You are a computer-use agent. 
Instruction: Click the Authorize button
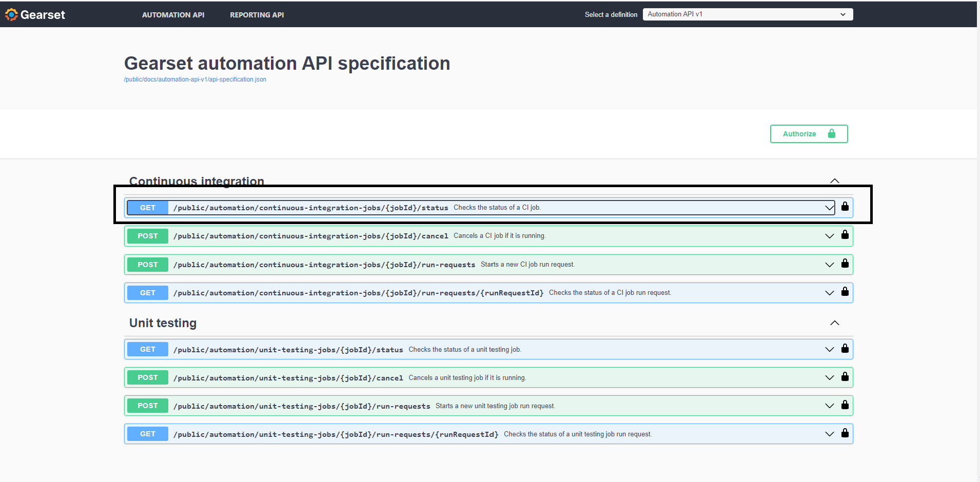(x=808, y=134)
